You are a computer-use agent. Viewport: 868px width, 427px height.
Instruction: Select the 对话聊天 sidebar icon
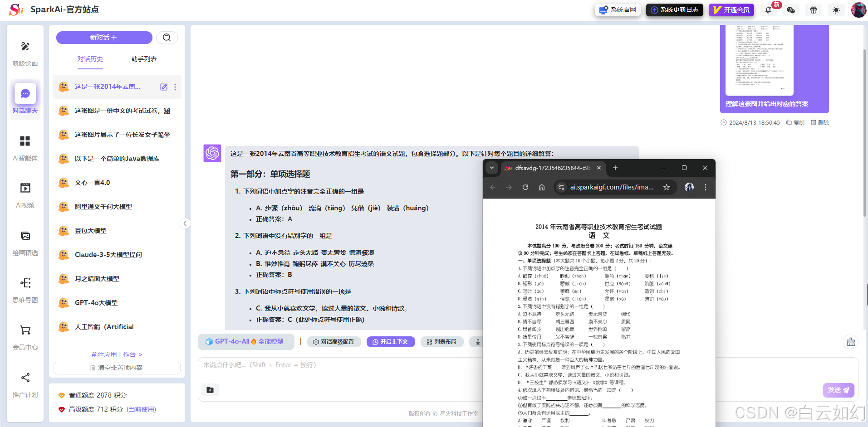pyautogui.click(x=25, y=93)
